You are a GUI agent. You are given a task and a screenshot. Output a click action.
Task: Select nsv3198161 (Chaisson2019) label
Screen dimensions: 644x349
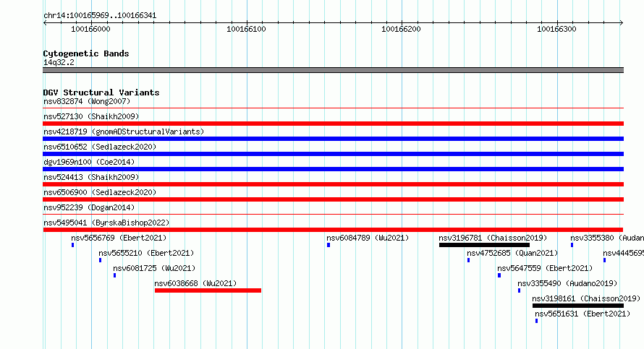click(x=586, y=298)
